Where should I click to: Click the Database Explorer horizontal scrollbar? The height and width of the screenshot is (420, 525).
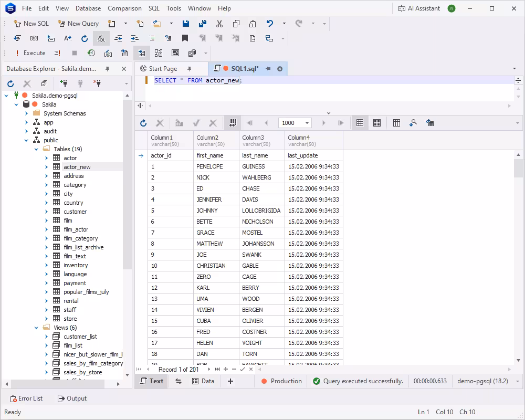pyautogui.click(x=62, y=384)
